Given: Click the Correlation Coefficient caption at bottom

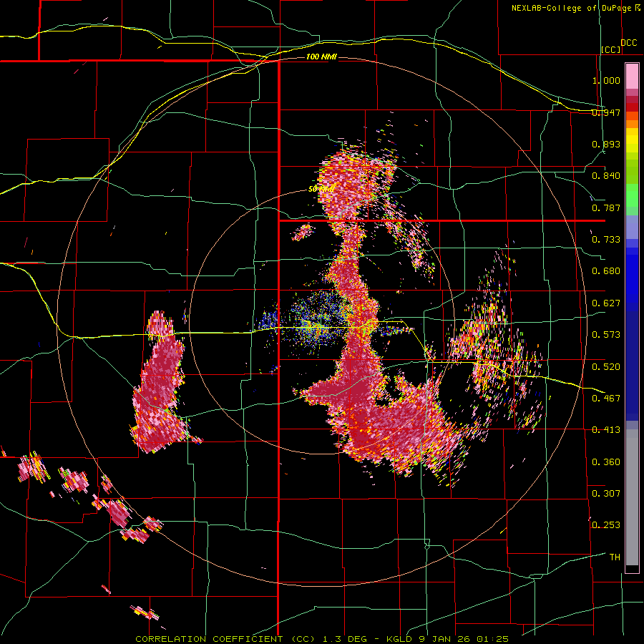Looking at the screenshot, I should coord(322,639).
